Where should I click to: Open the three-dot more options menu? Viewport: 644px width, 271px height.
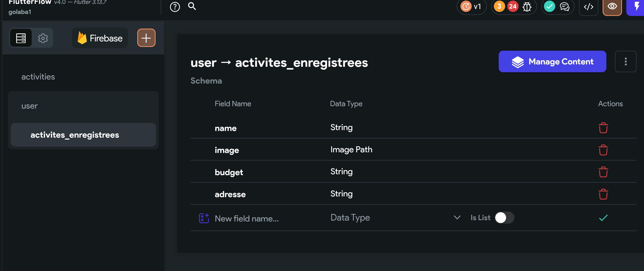(x=625, y=61)
